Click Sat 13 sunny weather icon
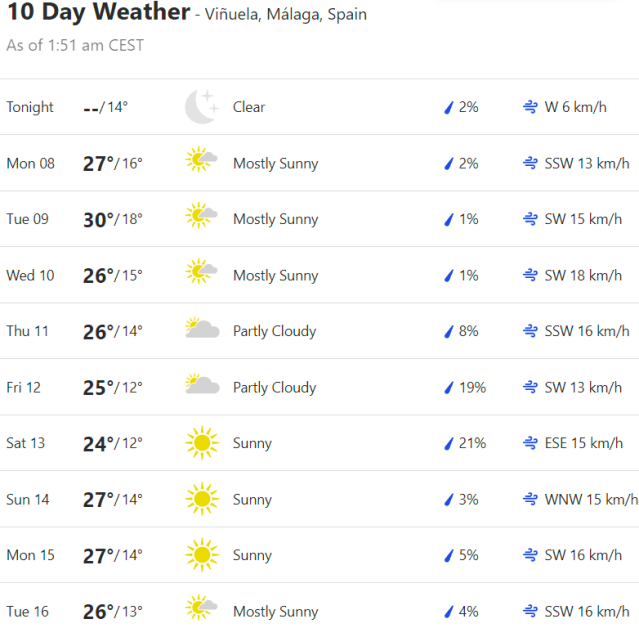Image resolution: width=639 pixels, height=628 pixels. [201, 443]
